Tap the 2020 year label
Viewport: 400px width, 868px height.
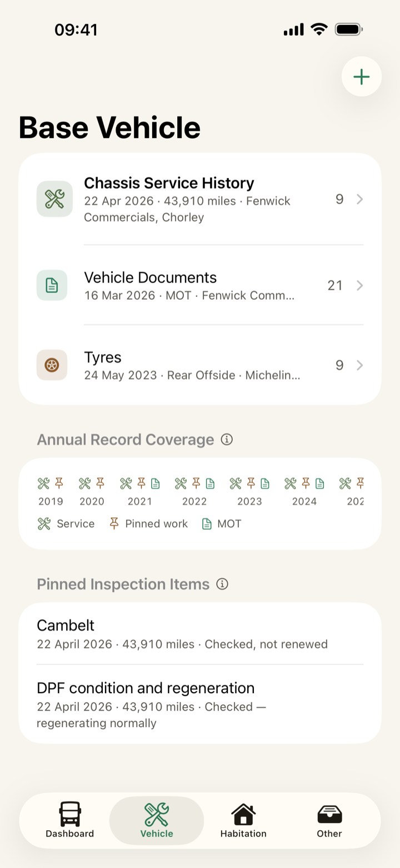[x=92, y=501]
